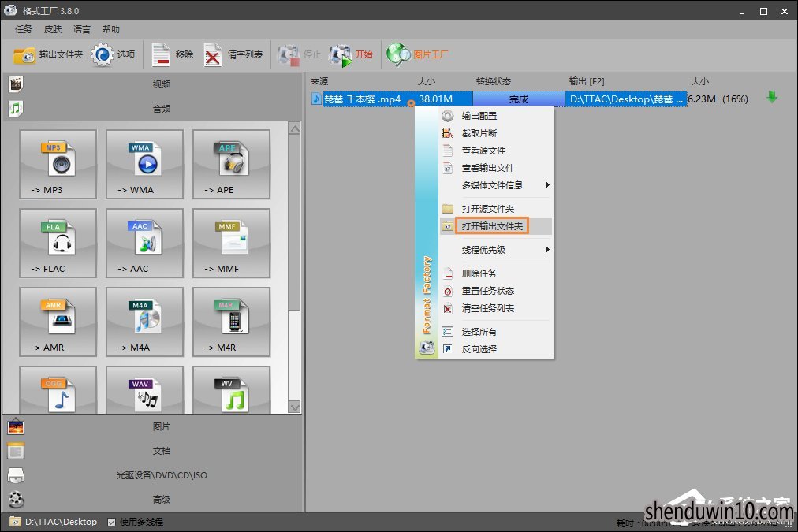Viewport: 798px width, 532px height.
Task: Choose 打开输出文件夹 in context menu
Action: (496, 226)
